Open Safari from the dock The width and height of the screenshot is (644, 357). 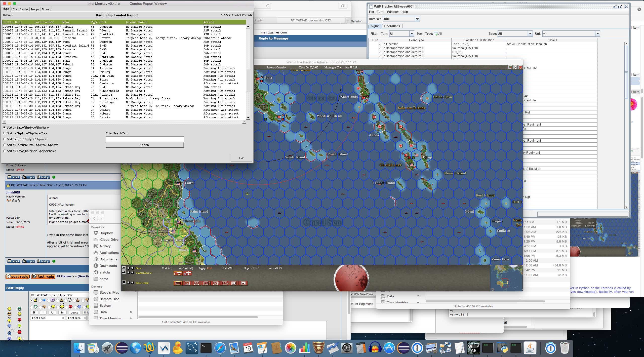pyautogui.click(x=220, y=348)
